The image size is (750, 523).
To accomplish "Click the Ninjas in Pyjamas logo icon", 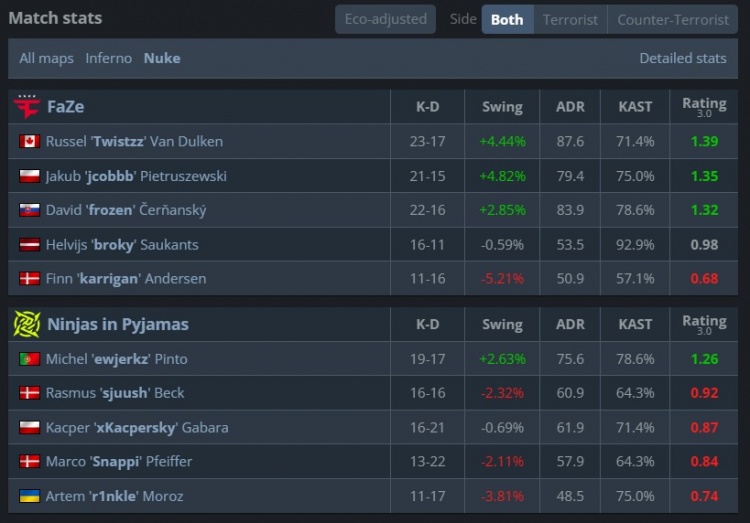I will pos(26,324).
